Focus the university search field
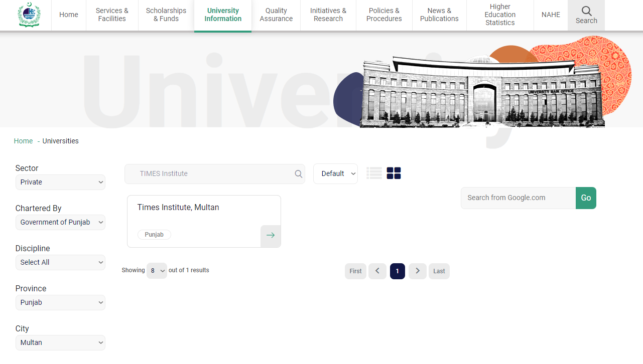The width and height of the screenshot is (643, 364). (215, 174)
